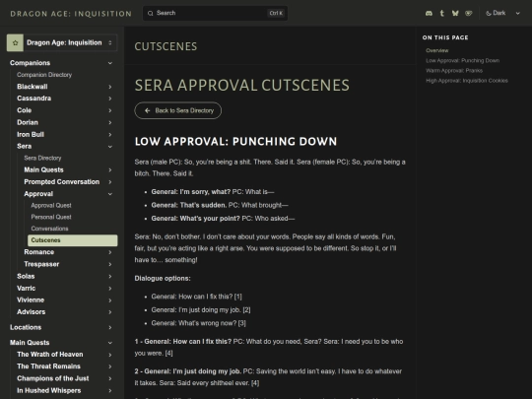532x399 pixels.
Task: Expand the Iron Bull chevron
Action: [110, 135]
